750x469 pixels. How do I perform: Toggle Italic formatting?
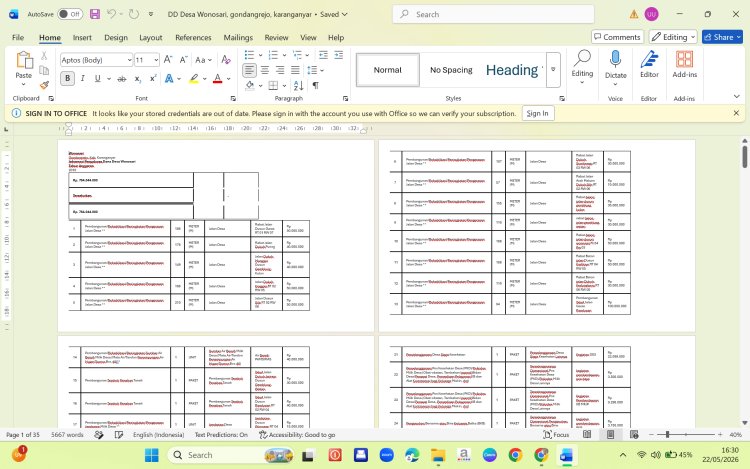point(82,78)
